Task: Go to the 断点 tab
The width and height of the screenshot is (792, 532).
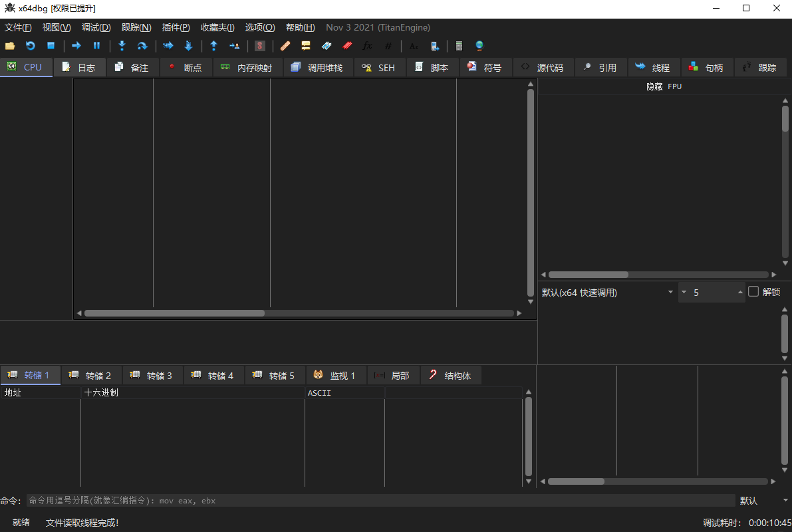Action: click(186, 67)
